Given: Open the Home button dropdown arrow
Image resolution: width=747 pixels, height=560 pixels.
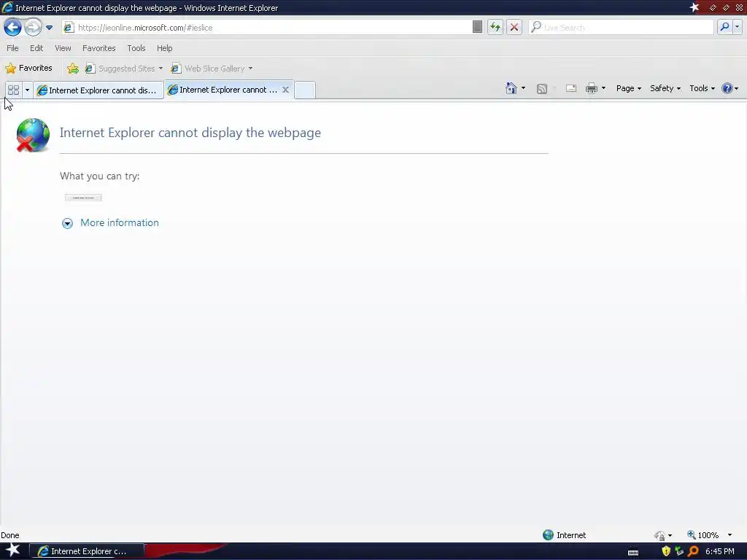Looking at the screenshot, I should point(523,88).
